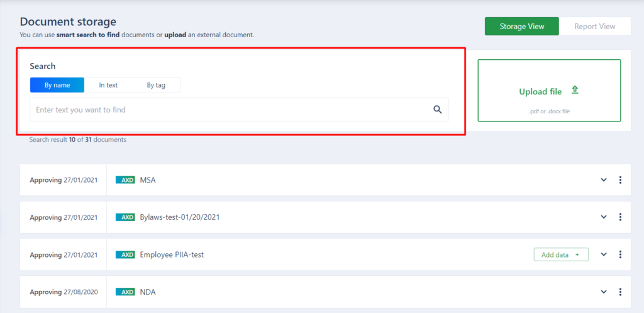Switch to the In text search tab

click(x=108, y=85)
